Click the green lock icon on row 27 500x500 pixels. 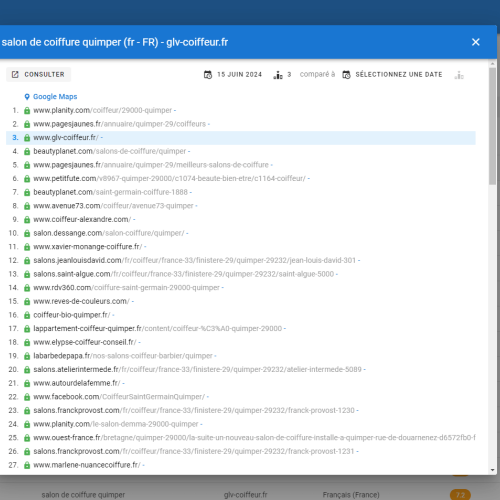click(x=27, y=466)
